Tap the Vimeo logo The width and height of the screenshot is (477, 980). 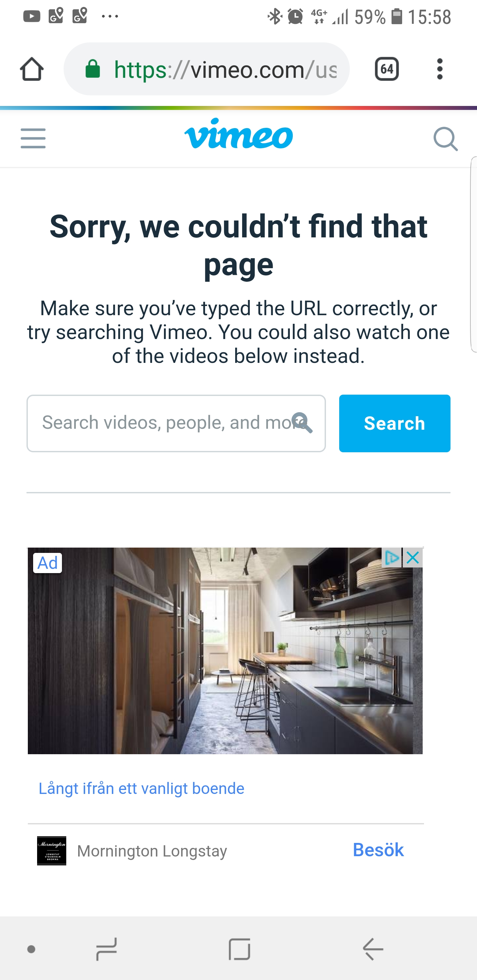[239, 133]
